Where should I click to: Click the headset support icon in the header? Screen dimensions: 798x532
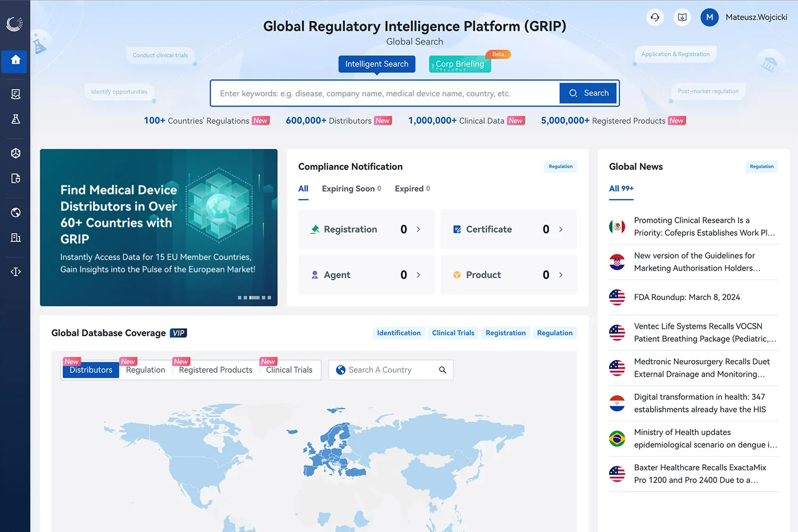[x=655, y=17]
